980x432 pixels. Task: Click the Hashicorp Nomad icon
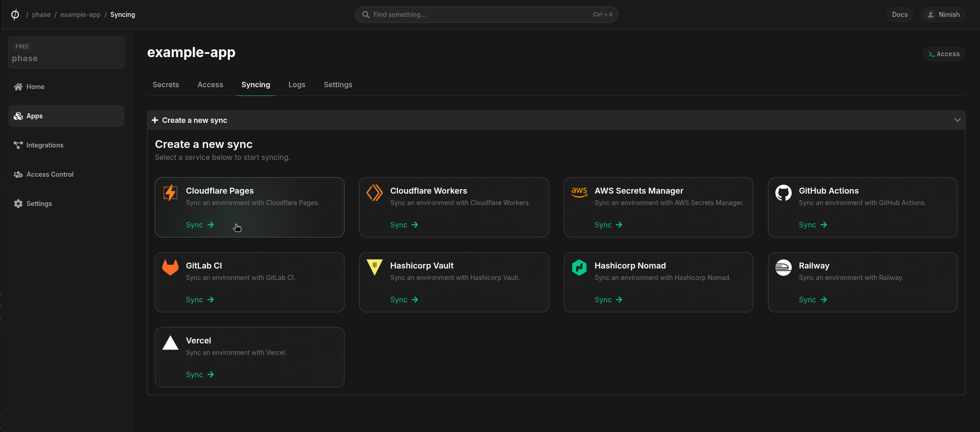pos(579,267)
